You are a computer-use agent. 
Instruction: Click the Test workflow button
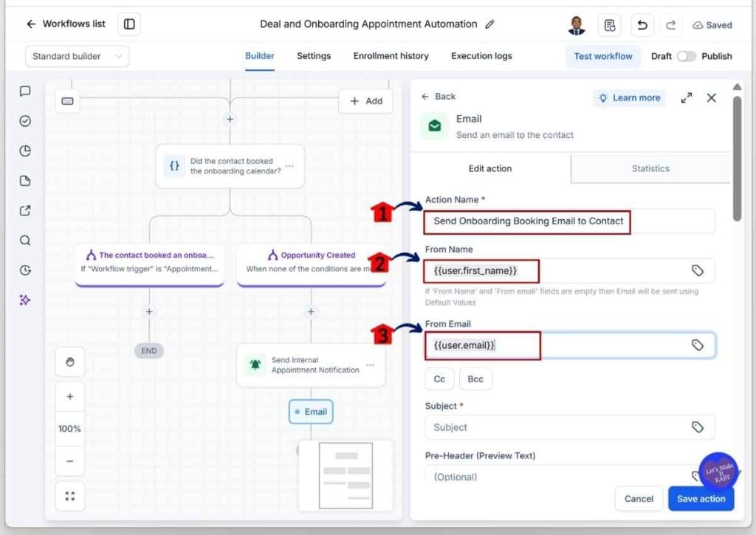pos(602,56)
